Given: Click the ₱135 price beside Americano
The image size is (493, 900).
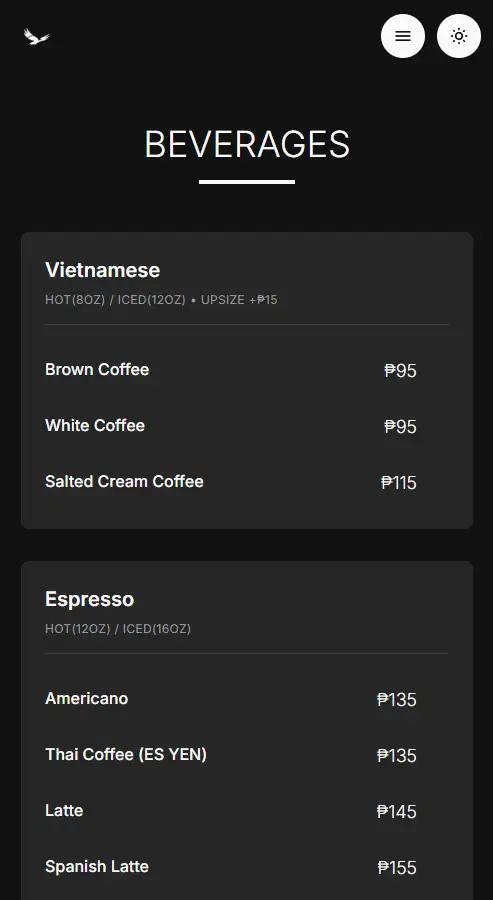Looking at the screenshot, I should coord(397,700).
